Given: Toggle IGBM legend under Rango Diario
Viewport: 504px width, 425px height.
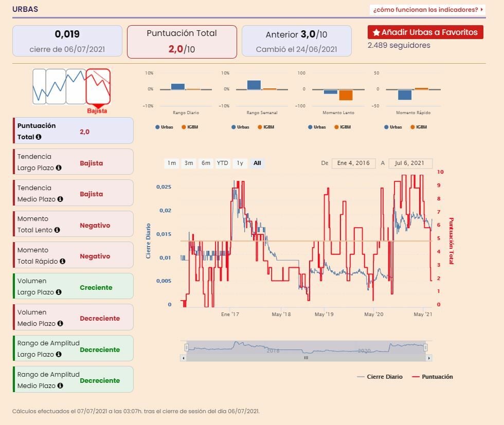Looking at the screenshot, I should [190, 127].
